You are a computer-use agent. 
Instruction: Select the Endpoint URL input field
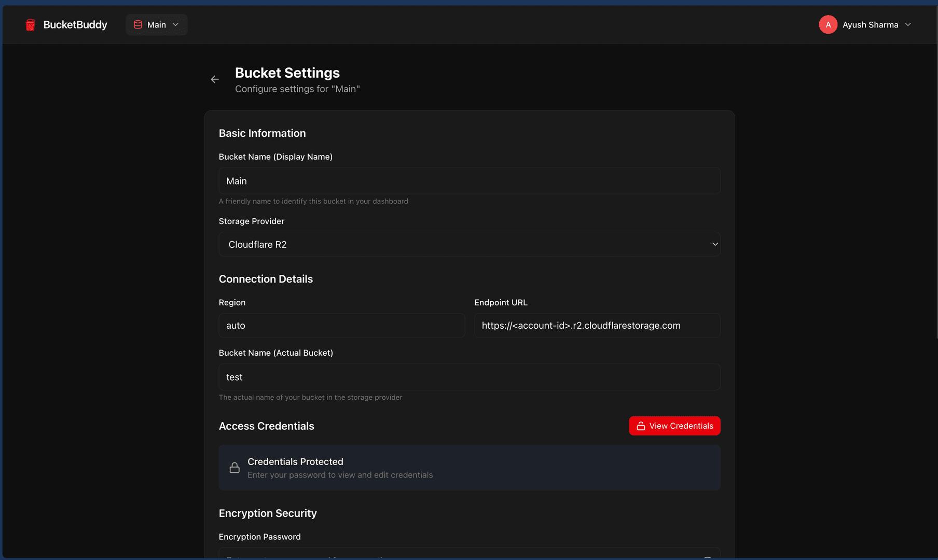point(597,326)
